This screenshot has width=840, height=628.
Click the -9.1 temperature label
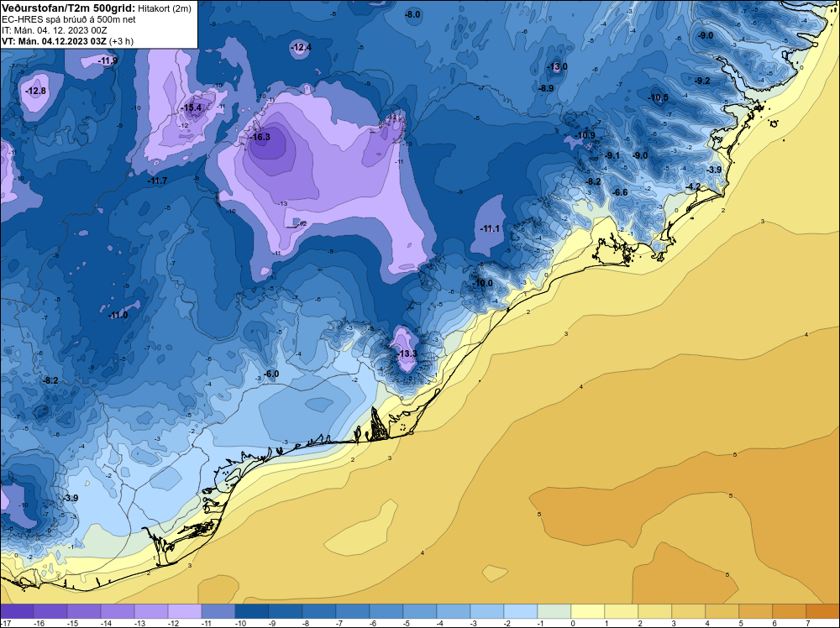(612, 156)
